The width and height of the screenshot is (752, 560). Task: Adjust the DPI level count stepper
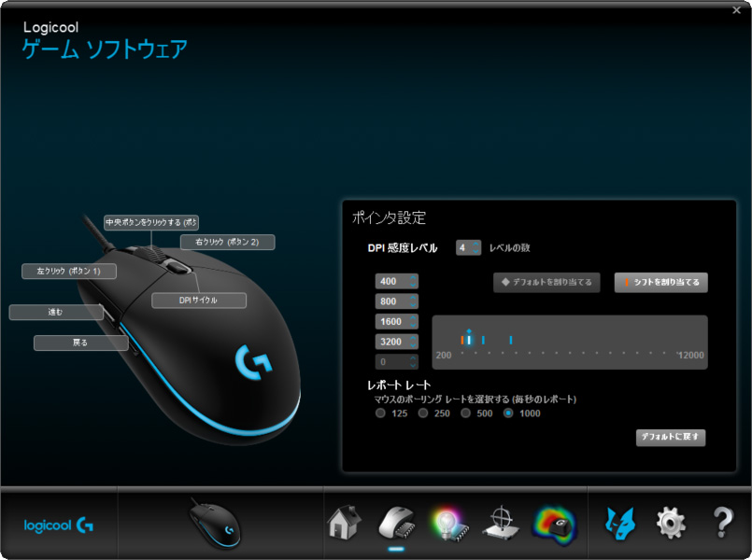click(x=475, y=247)
